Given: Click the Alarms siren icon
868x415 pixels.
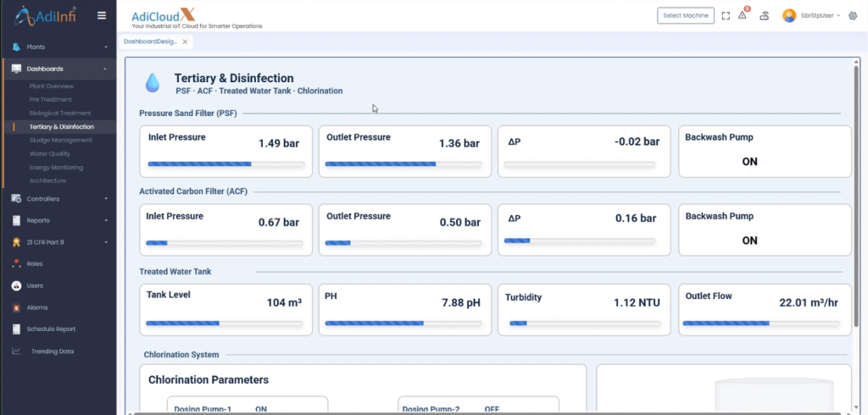Looking at the screenshot, I should (16, 307).
